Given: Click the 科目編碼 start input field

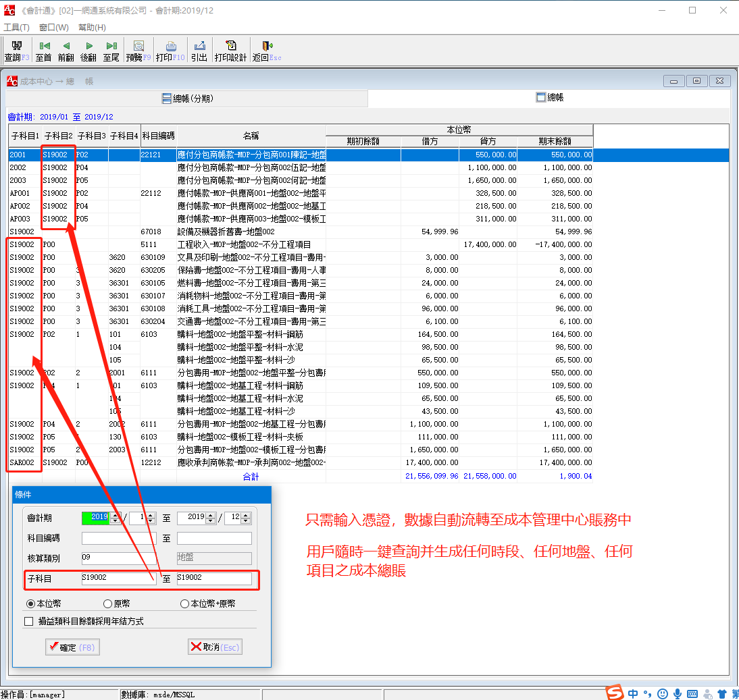Looking at the screenshot, I should (x=119, y=538).
